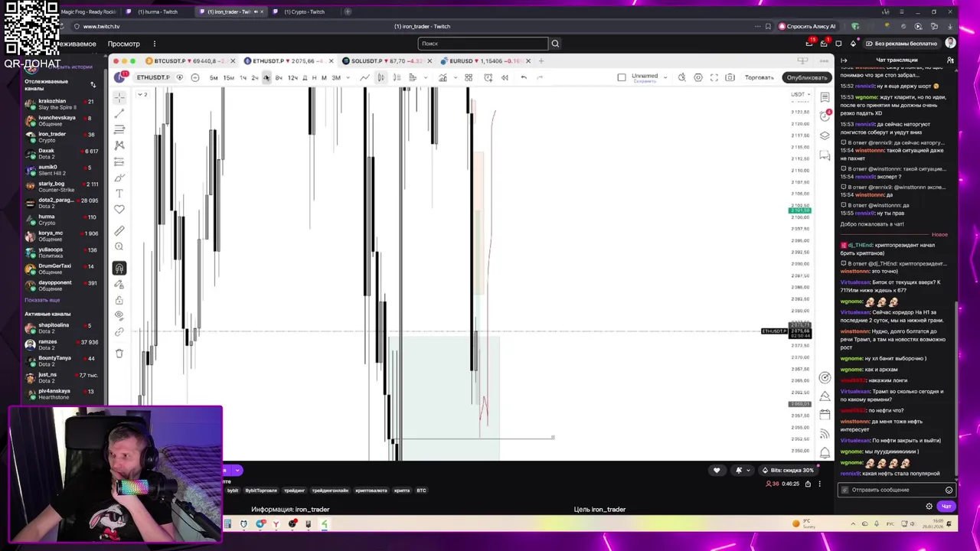
Task: Sort followed channels with arrows icon
Action: tap(93, 84)
